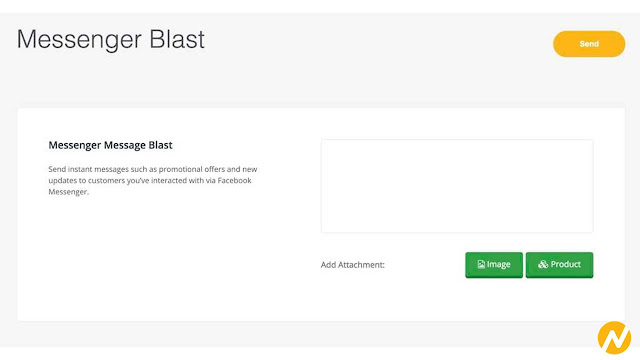Click center of the message composer area

pyautogui.click(x=457, y=186)
